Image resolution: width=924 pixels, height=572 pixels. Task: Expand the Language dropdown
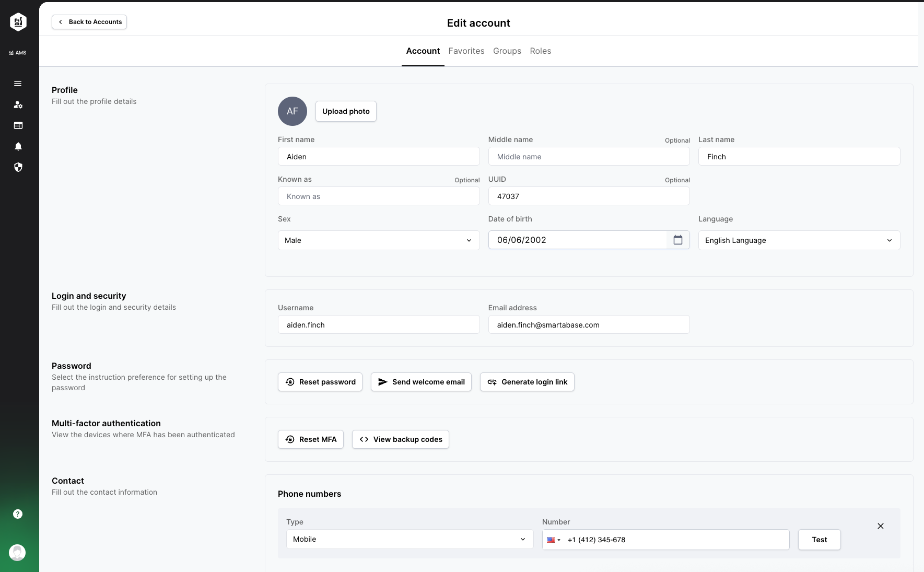click(799, 240)
